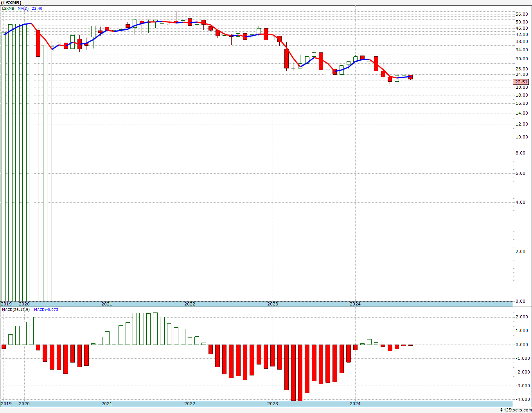The image size is (532, 413).
Task: Click the 30.00 price axis label
Action: 522,59
